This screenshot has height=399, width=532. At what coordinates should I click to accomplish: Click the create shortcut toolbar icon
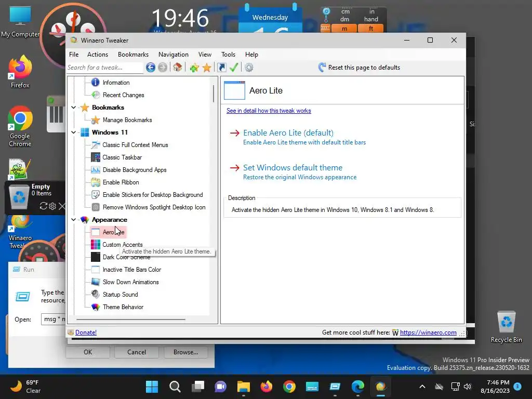coord(221,68)
